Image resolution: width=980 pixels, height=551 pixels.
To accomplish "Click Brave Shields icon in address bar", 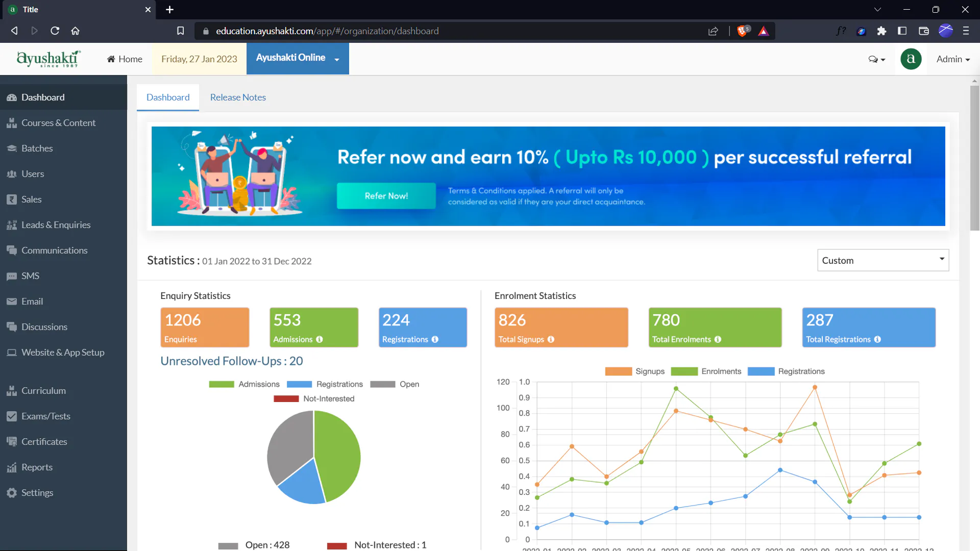I will click(743, 31).
